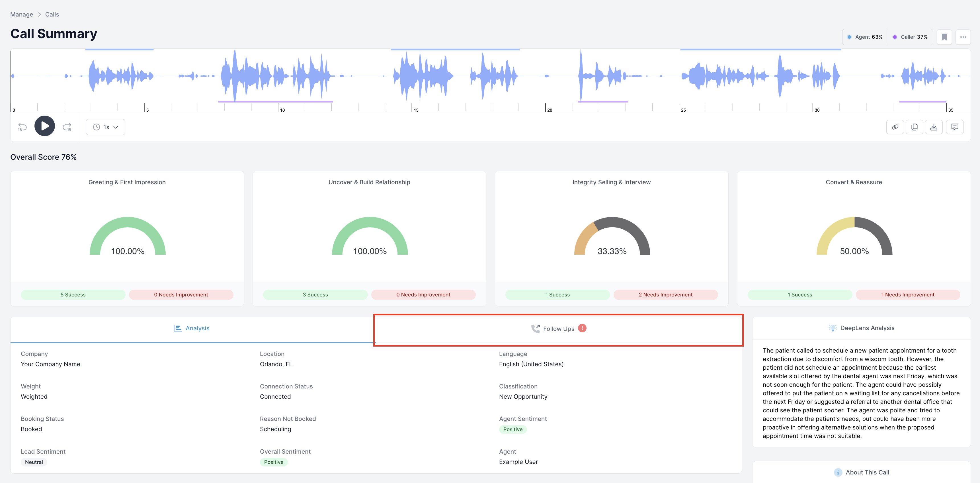The image size is (980, 483).
Task: Click the copy to clipboard icon
Action: point(914,127)
